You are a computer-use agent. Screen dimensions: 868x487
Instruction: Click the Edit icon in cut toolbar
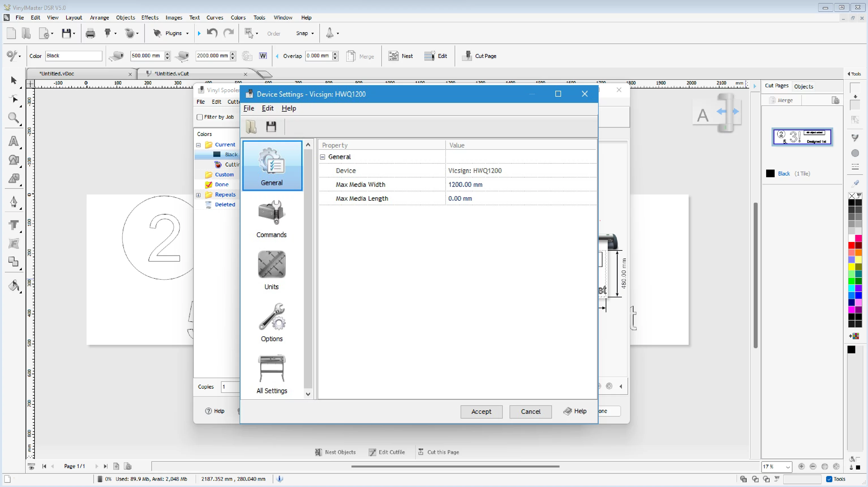pyautogui.click(x=429, y=56)
